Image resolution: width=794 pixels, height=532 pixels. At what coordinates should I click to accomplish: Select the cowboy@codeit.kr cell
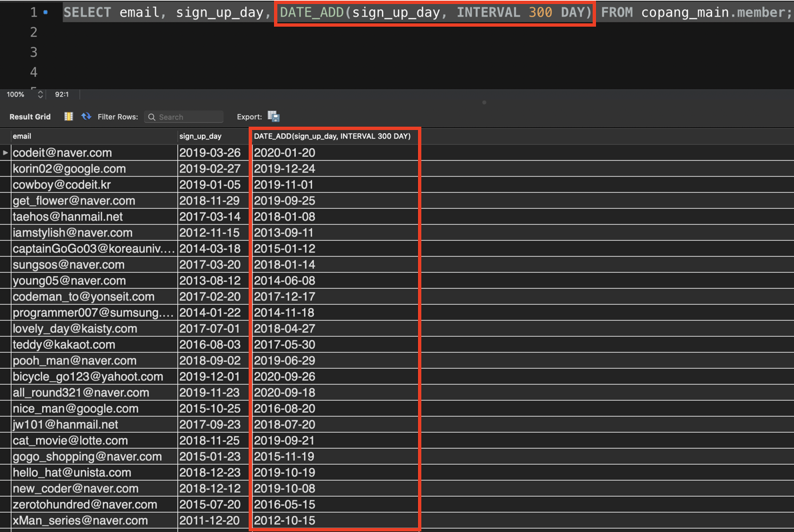pos(94,185)
